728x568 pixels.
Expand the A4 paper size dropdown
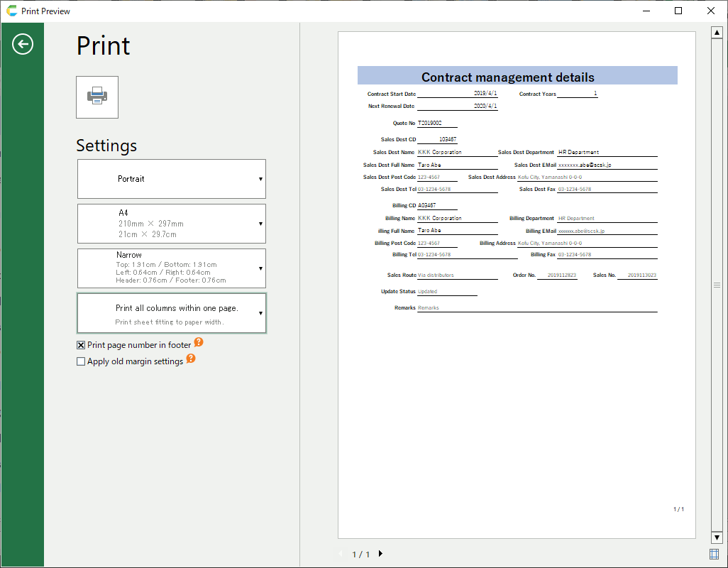tap(171, 224)
